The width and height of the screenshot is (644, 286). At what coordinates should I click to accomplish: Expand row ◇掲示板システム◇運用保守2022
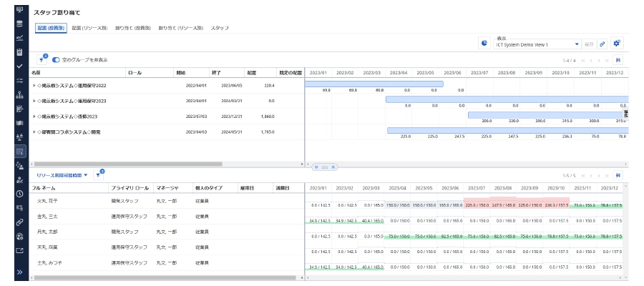34,86
